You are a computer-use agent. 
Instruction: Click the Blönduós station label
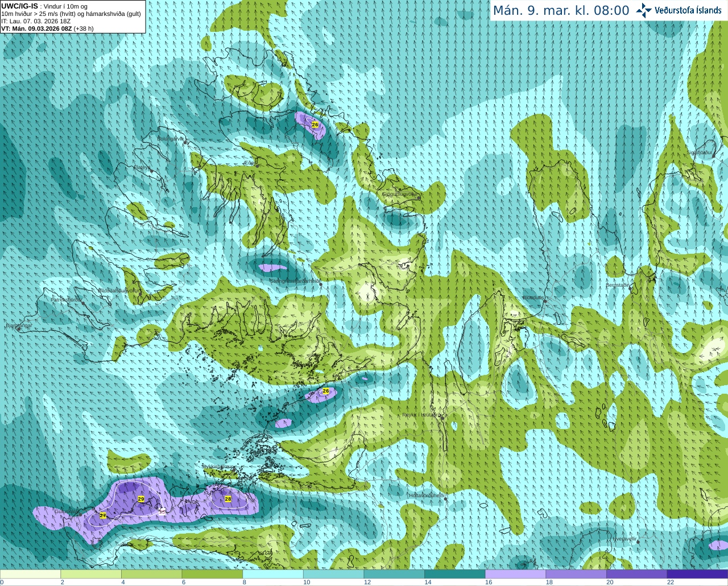pyautogui.click(x=533, y=298)
